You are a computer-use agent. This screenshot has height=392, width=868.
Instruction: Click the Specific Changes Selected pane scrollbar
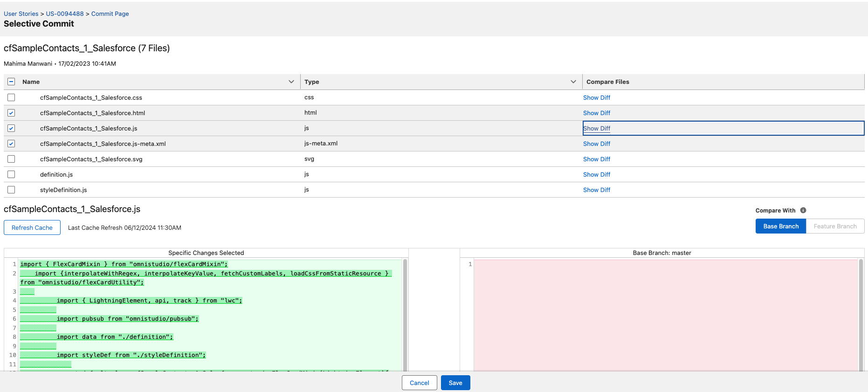tap(405, 315)
